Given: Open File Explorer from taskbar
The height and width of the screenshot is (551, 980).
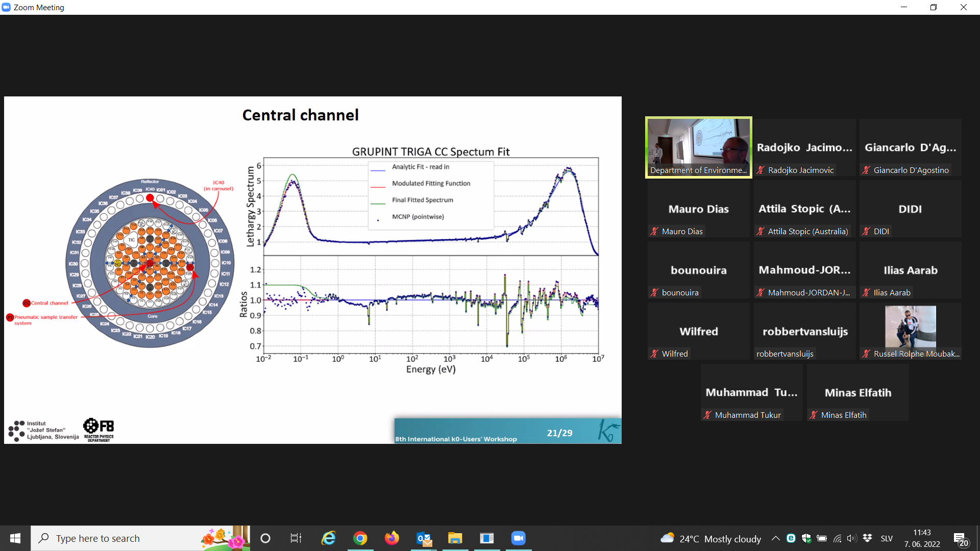Looking at the screenshot, I should coord(455,538).
